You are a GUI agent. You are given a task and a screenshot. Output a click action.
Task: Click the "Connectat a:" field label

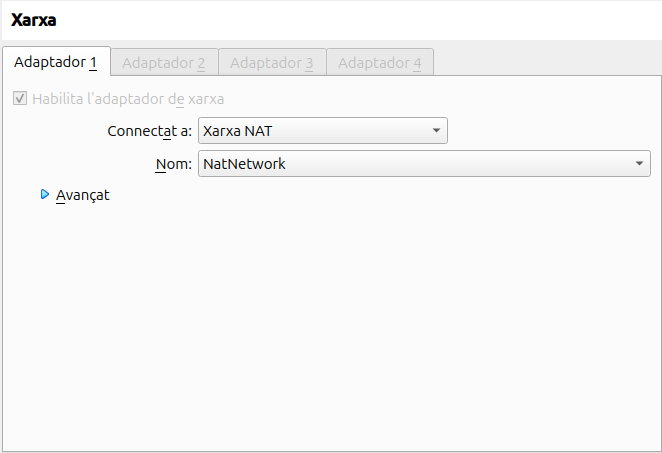pyautogui.click(x=149, y=131)
